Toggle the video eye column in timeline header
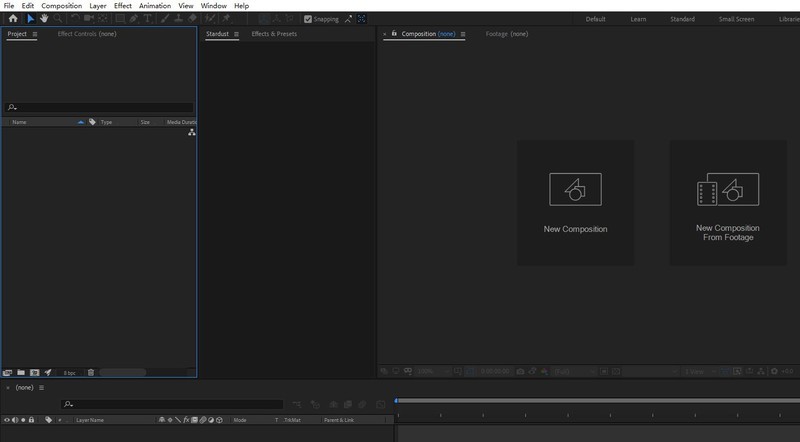 point(8,420)
